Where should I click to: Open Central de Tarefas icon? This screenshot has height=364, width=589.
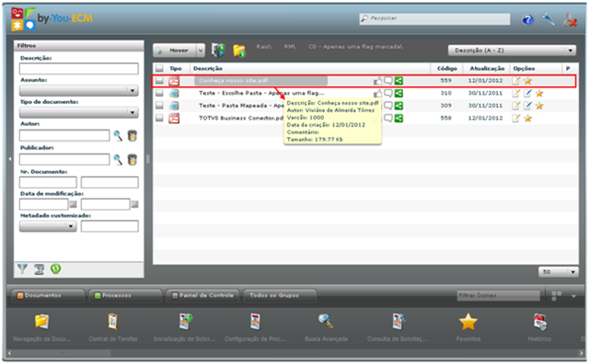tap(112, 322)
